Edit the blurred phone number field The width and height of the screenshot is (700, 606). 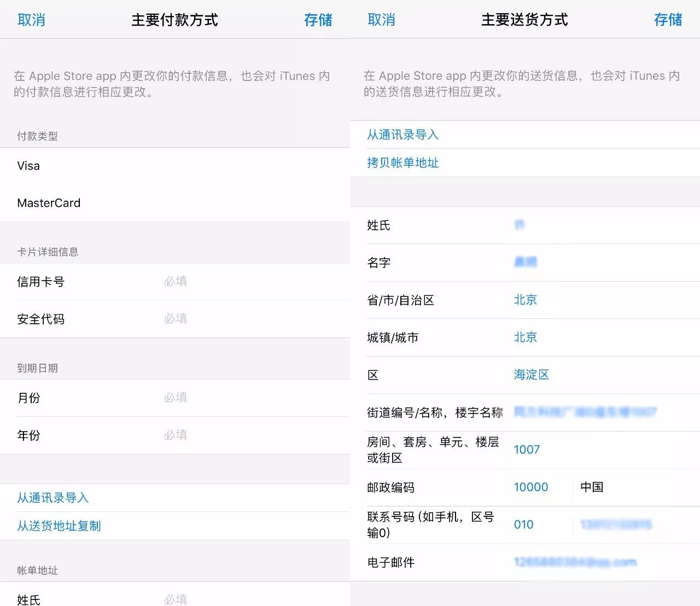coord(616,525)
